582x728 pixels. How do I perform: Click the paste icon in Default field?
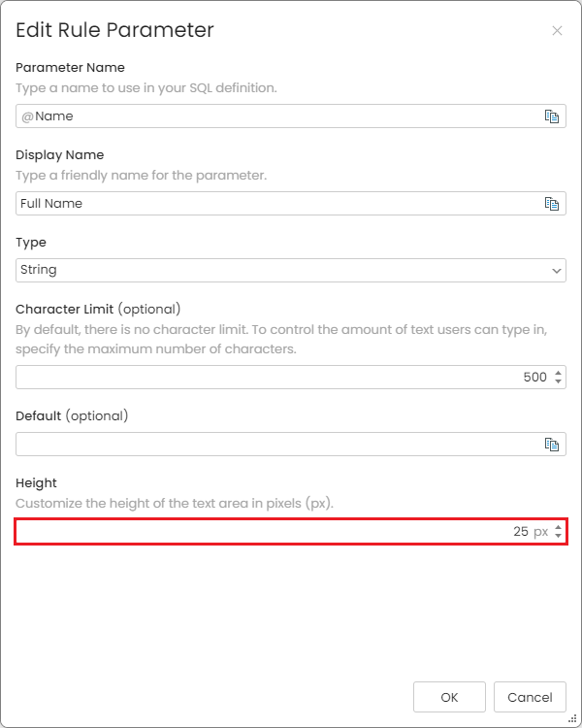click(551, 445)
